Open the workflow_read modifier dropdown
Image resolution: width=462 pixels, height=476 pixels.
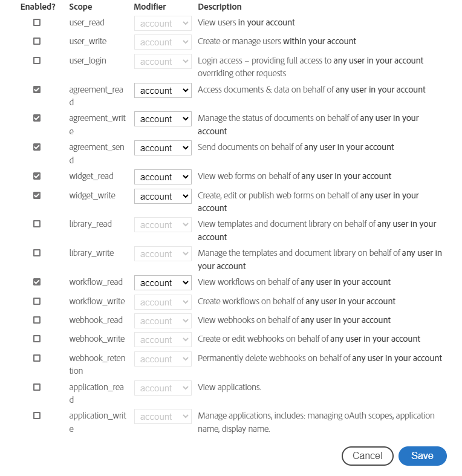163,283
